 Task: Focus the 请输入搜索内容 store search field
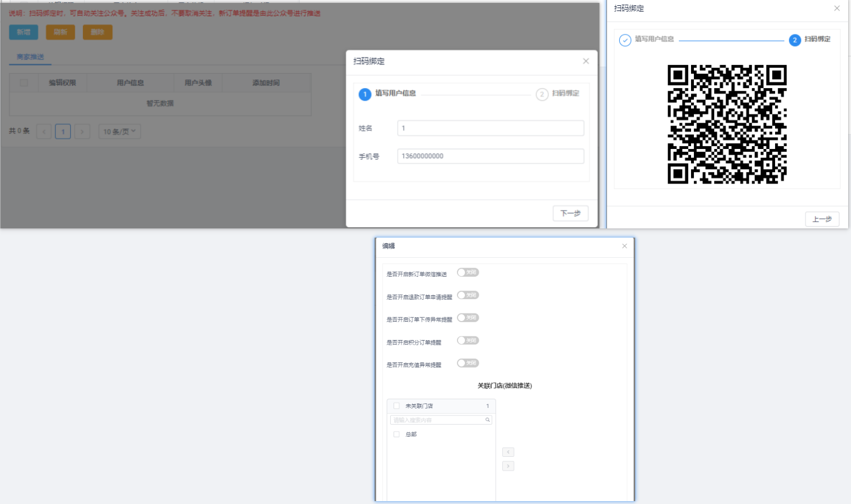441,420
